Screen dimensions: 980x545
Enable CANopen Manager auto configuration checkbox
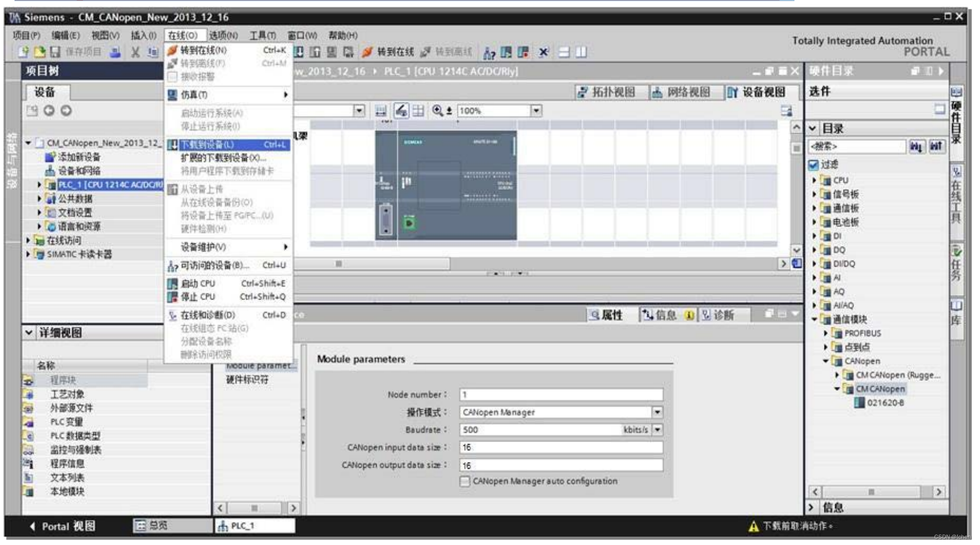tap(465, 481)
